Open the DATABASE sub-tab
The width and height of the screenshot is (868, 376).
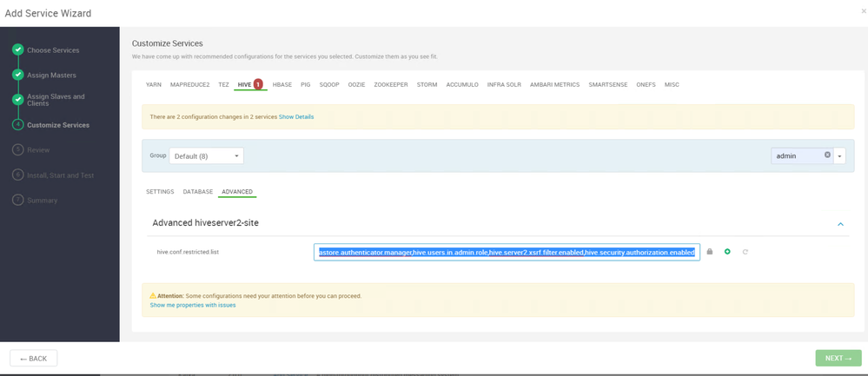click(197, 191)
